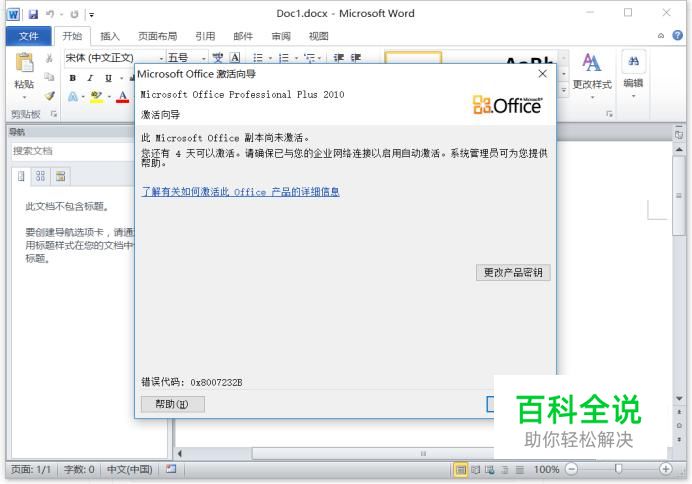Click 页面: 1/1 in status bar
Viewport: 692px width, 484px height.
pos(31,469)
